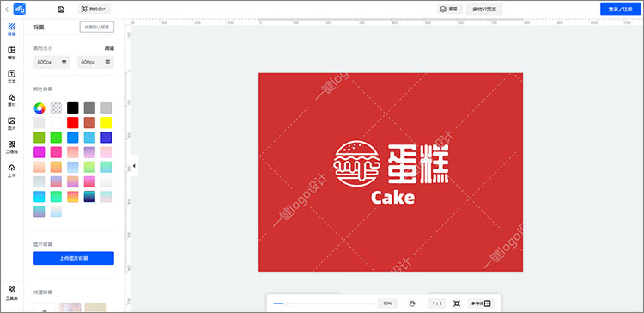Viewport: 644px width, 313px height.
Task: Open 我的设计 my designs button
Action: [x=94, y=9]
